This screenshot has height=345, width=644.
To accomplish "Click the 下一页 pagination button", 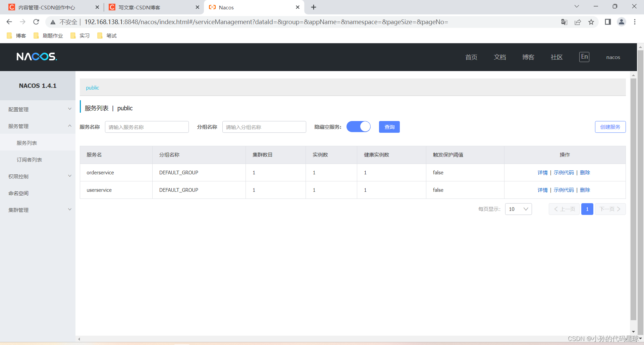I will [x=610, y=209].
